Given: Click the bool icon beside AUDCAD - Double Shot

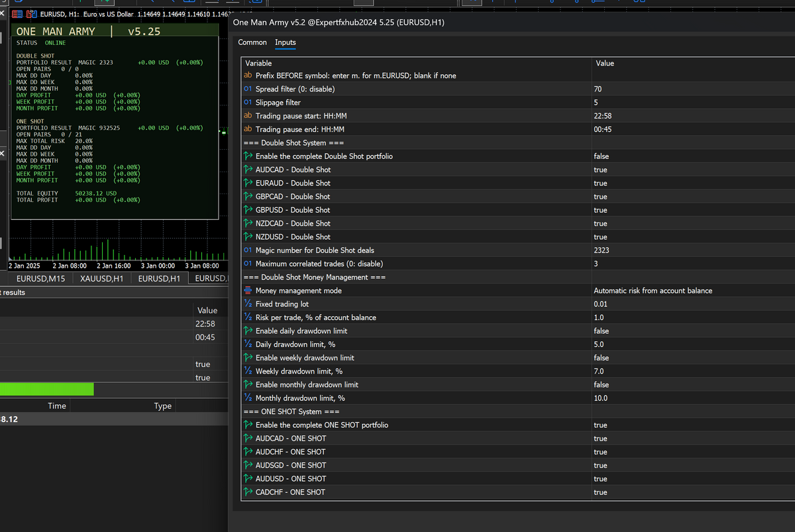Looking at the screenshot, I should point(248,170).
